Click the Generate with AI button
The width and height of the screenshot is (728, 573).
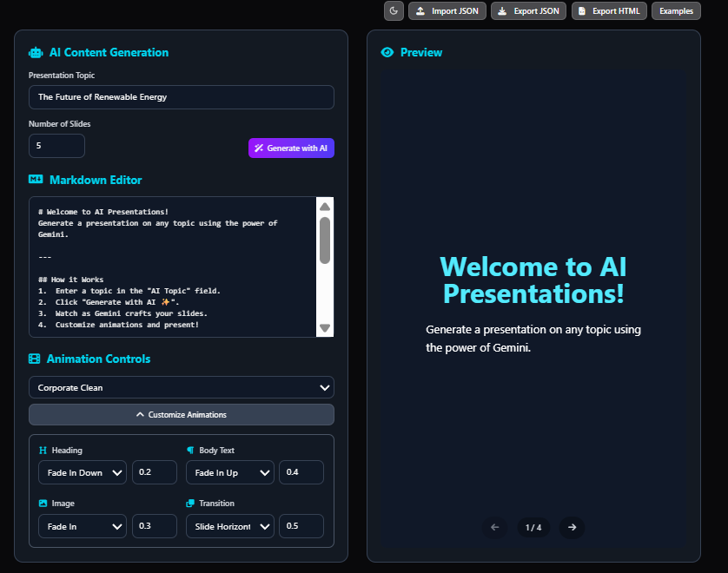click(x=291, y=148)
